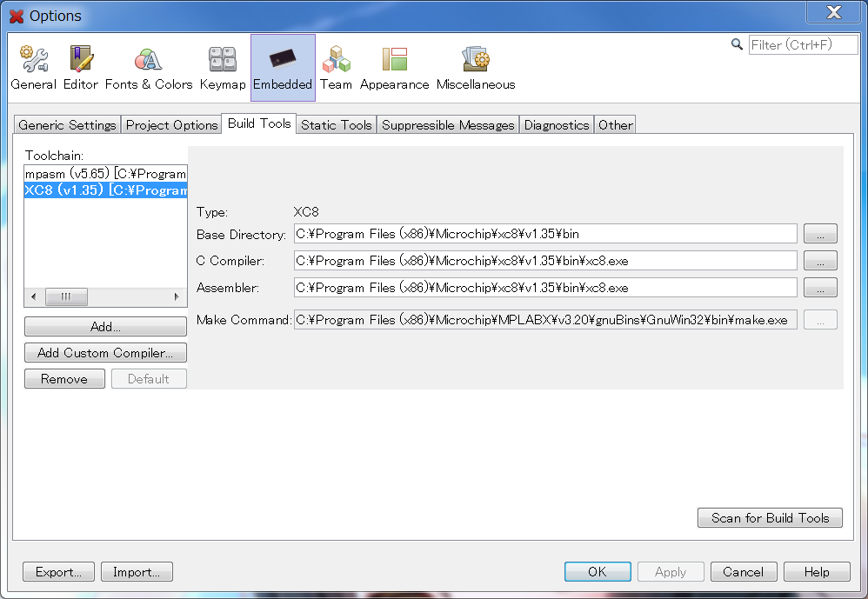The height and width of the screenshot is (599, 868).
Task: Open the Editor options category
Action: coord(81,68)
